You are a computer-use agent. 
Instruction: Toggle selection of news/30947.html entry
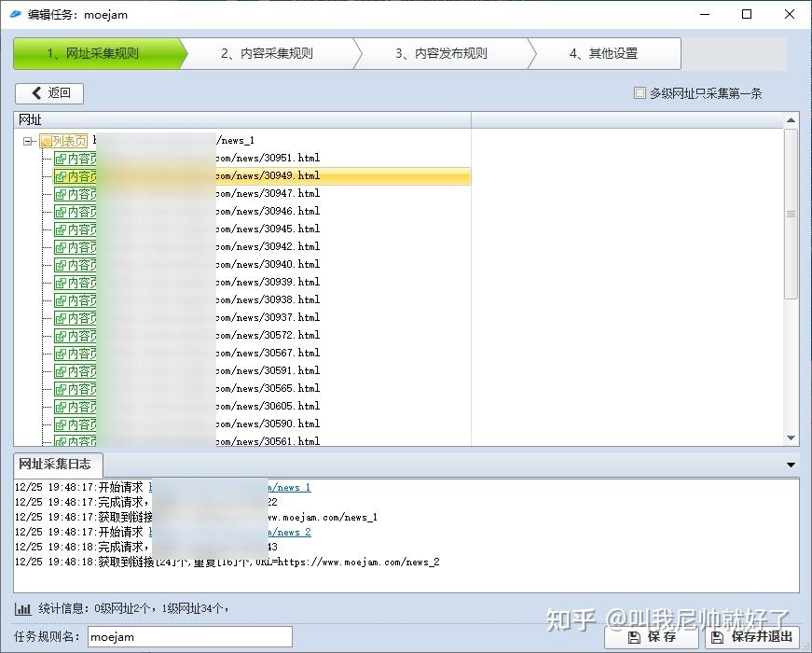(x=280, y=194)
